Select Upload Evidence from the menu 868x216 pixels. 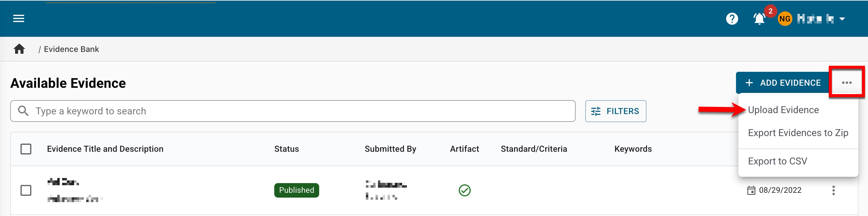coord(783,110)
